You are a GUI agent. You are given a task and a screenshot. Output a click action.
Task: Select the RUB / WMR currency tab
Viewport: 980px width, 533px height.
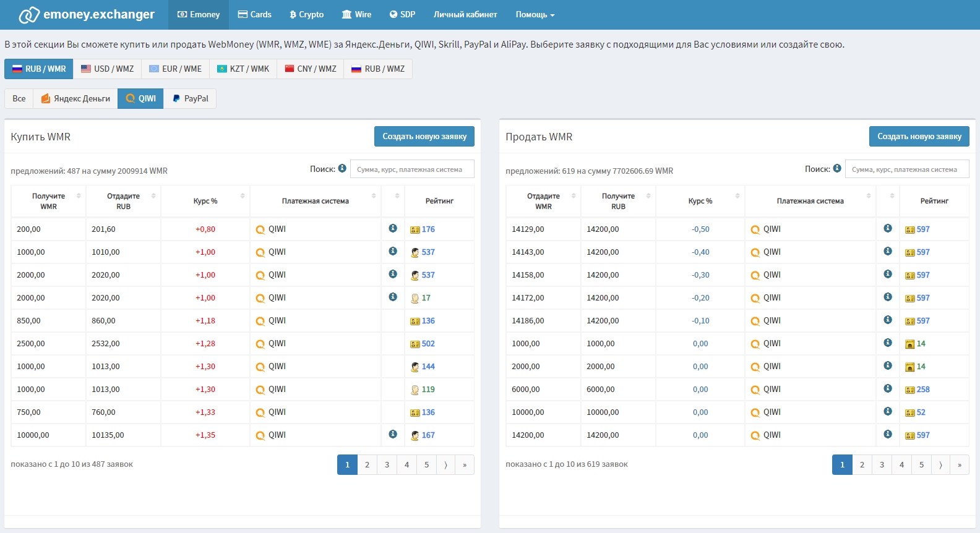point(39,69)
